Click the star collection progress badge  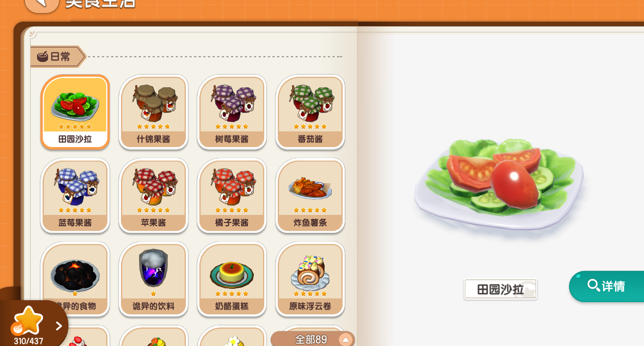(x=28, y=325)
